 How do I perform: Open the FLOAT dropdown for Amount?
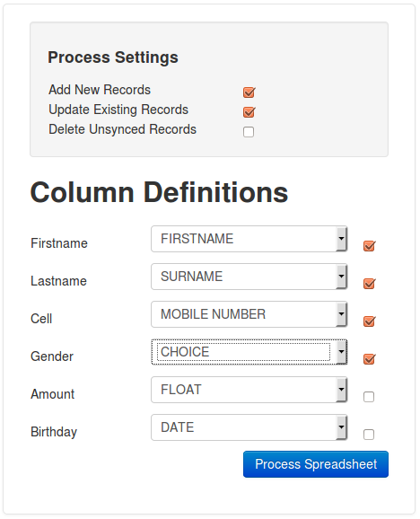[x=249, y=390]
